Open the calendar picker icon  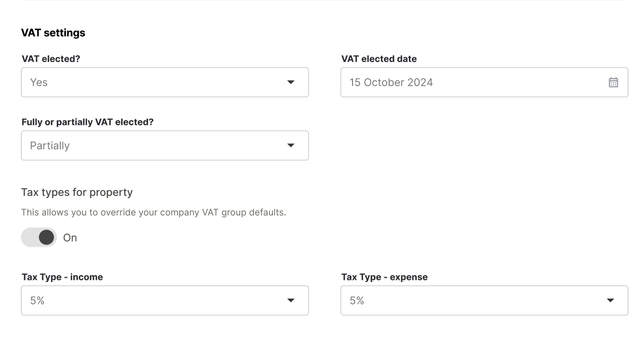click(x=613, y=82)
